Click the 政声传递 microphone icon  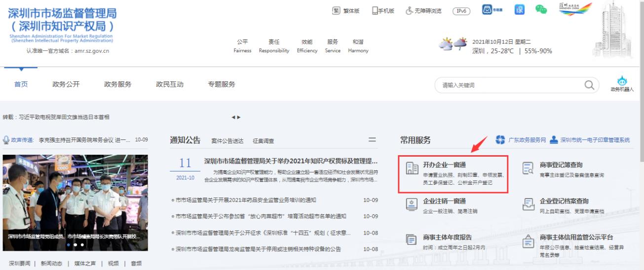[6, 140]
